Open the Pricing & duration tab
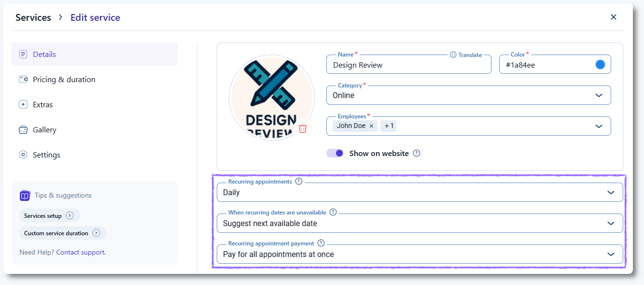Screen dimensions: 644x285 pos(64,80)
